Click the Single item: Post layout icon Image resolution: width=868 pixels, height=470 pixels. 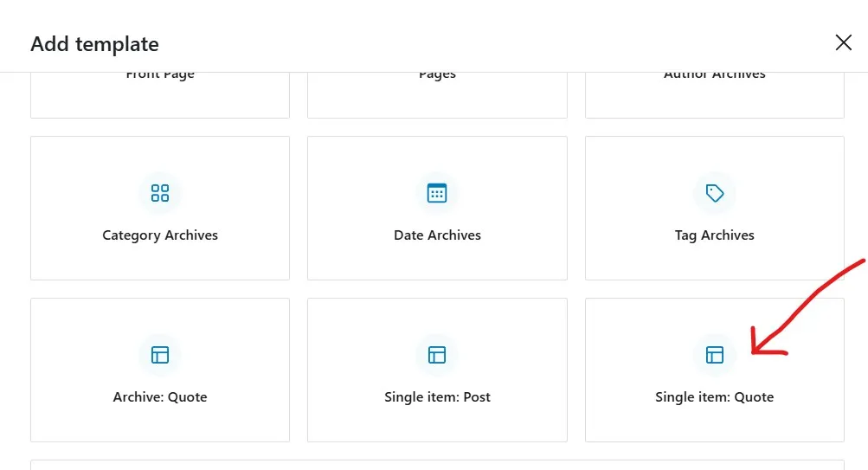click(x=437, y=355)
